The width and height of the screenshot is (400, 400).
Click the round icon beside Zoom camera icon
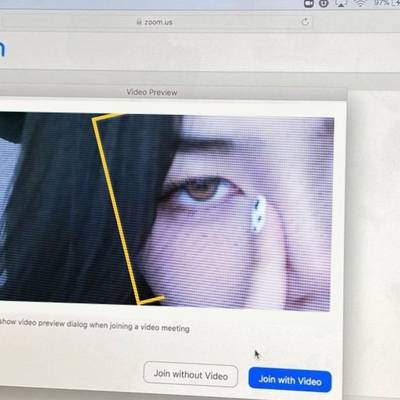coord(324,3)
